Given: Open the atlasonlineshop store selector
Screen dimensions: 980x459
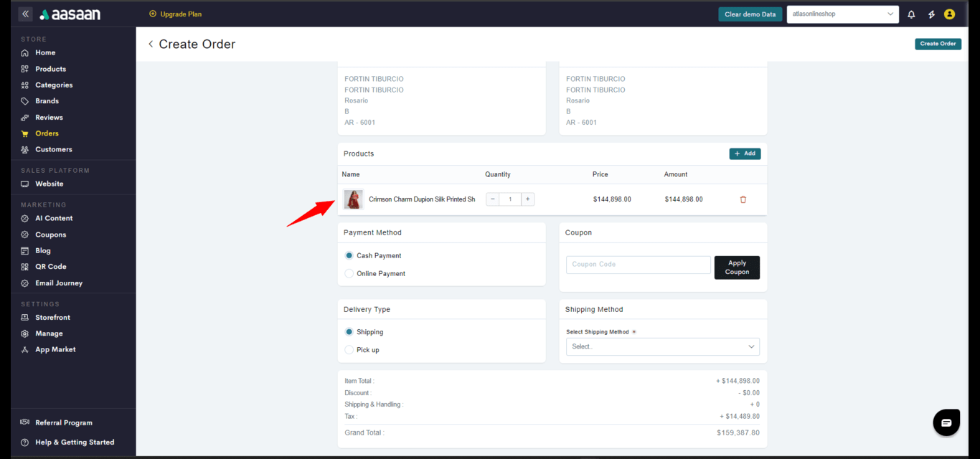Looking at the screenshot, I should click(842, 14).
